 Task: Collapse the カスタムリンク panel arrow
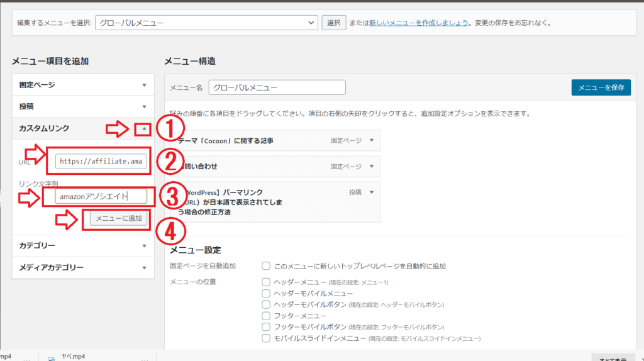[x=144, y=129]
